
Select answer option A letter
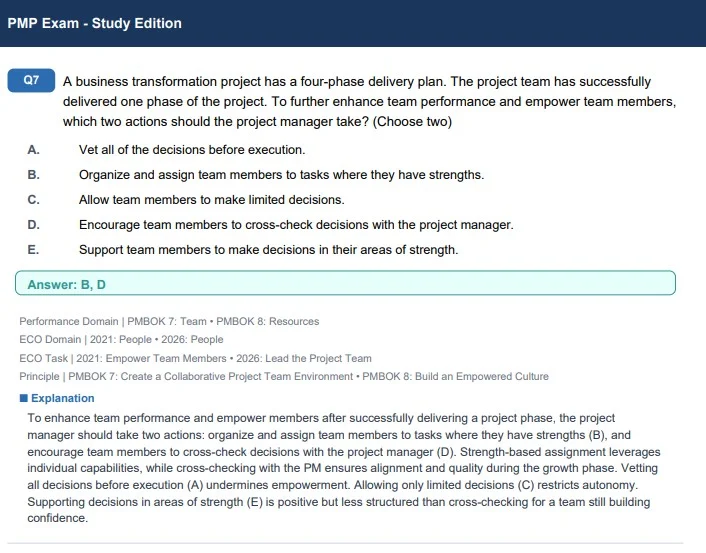[33, 150]
